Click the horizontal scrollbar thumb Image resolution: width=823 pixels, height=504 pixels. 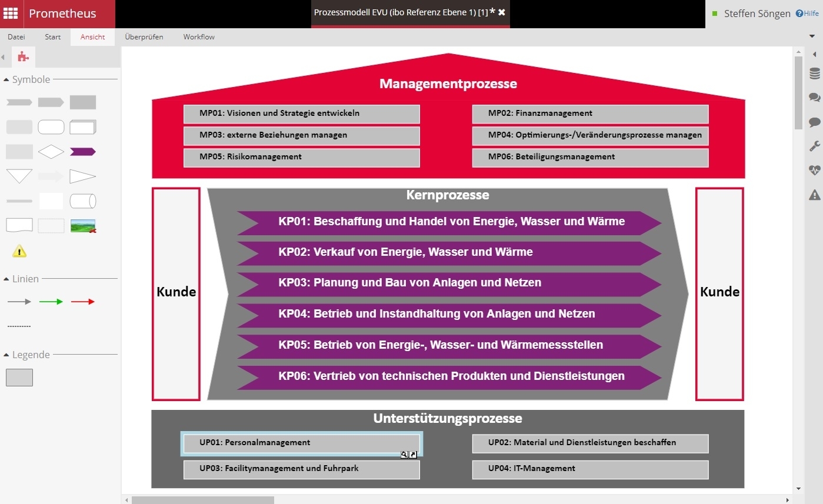203,500
